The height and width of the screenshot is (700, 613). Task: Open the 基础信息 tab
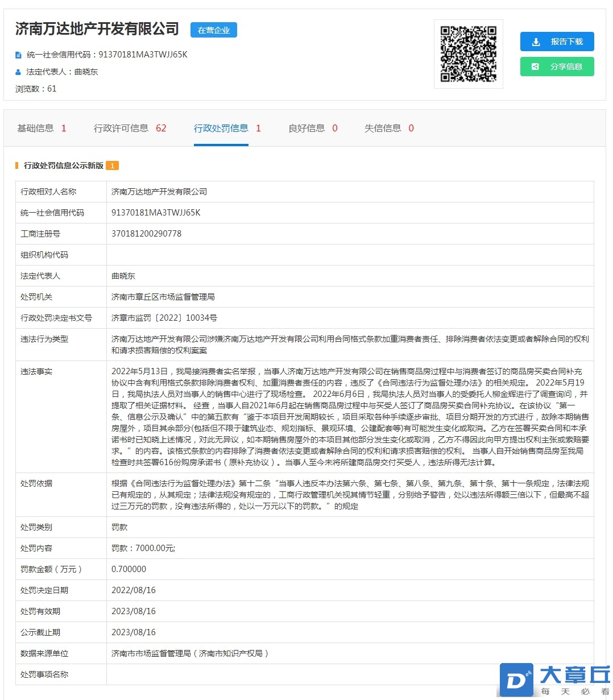pyautogui.click(x=42, y=128)
